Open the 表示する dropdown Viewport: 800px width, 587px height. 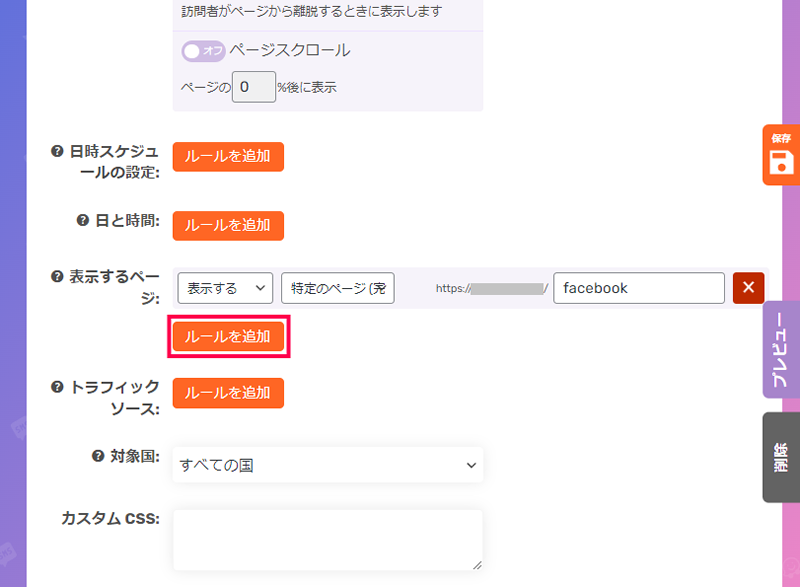[225, 288]
